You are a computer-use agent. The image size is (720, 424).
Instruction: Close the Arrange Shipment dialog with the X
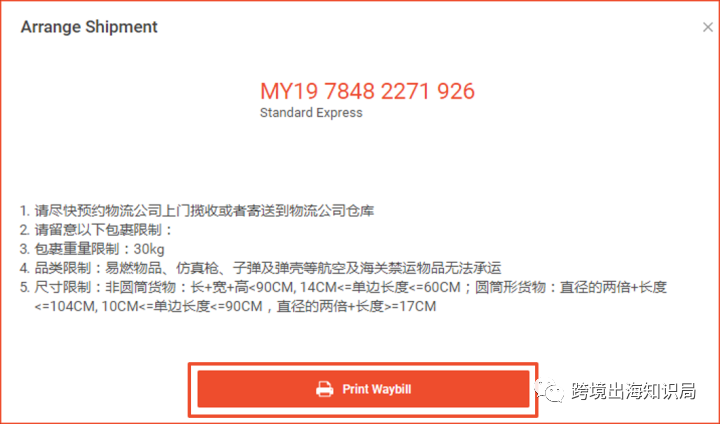(708, 28)
